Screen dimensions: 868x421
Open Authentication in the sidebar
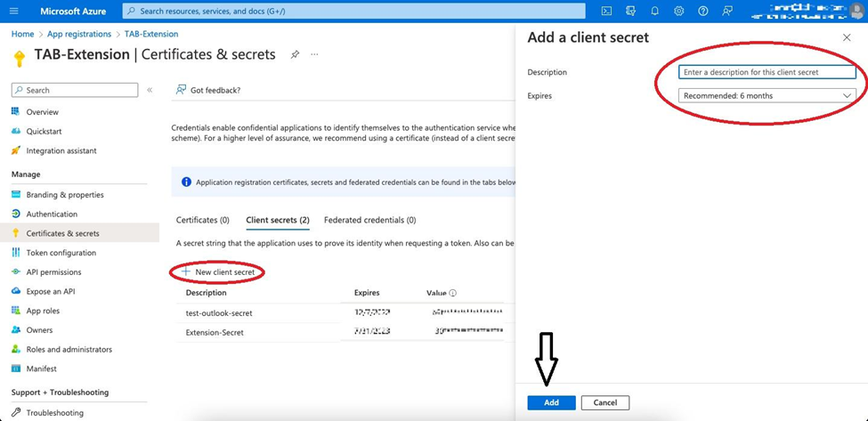[x=52, y=215]
